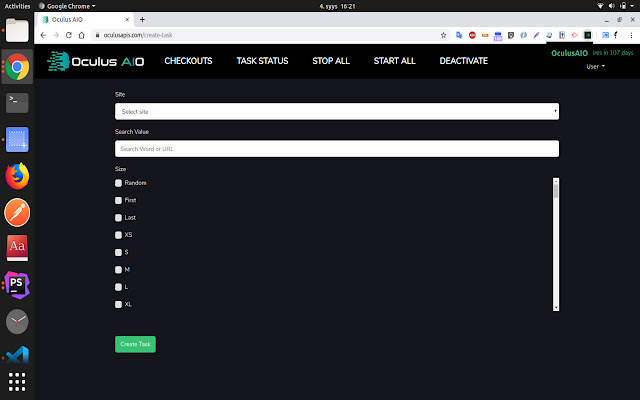
Task: Open the Google Chrome app menu
Action: 67,6
